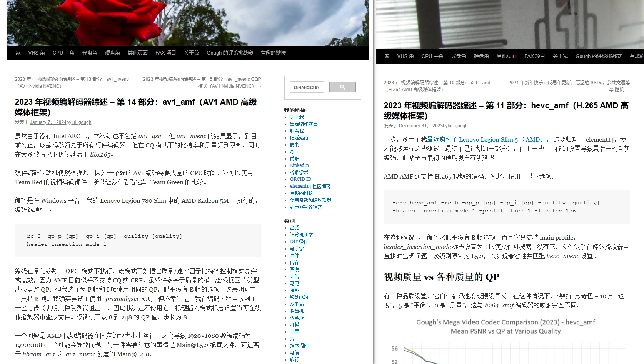Open 硬盘角 menu in the right window
The image size is (644, 364).
coord(481,56)
